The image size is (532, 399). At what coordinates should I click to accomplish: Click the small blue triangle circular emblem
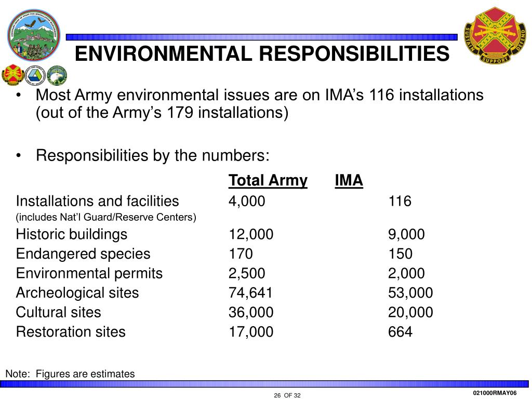tap(35, 75)
